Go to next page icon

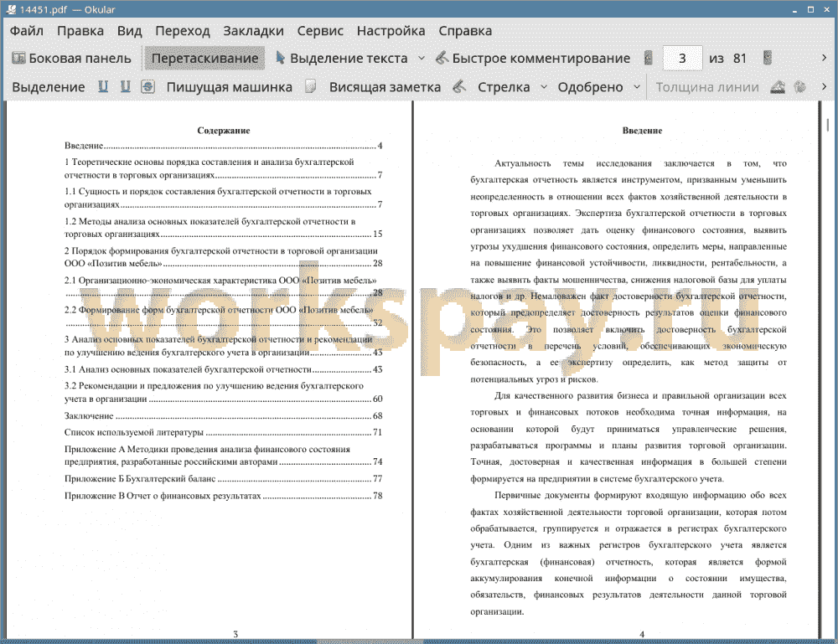pyautogui.click(x=768, y=59)
